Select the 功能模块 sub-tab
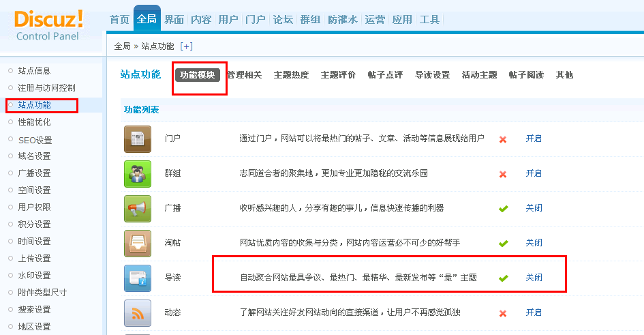The width and height of the screenshot is (644, 335). point(198,75)
